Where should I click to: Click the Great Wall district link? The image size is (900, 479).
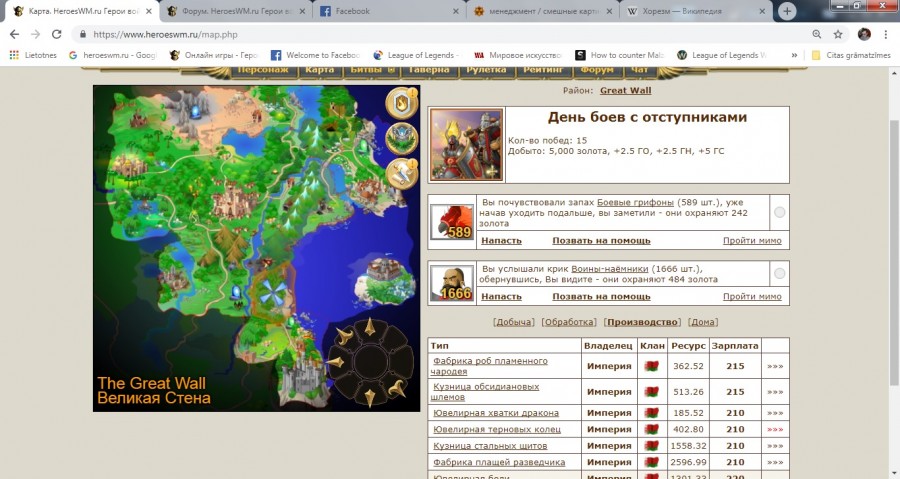coord(626,91)
